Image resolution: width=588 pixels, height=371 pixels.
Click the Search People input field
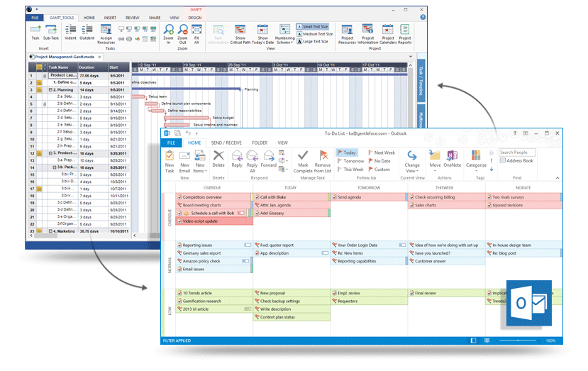point(517,153)
